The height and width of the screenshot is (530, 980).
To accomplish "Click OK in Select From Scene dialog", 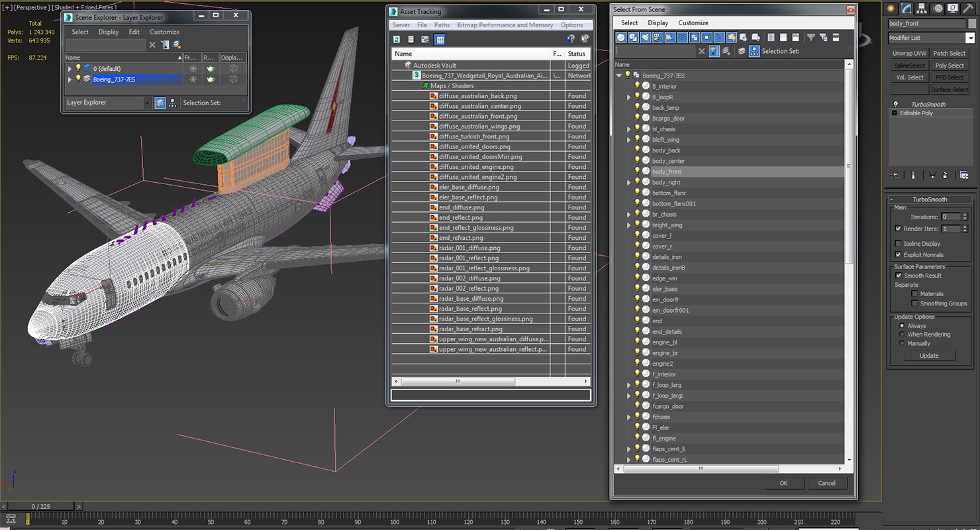I will pyautogui.click(x=783, y=483).
